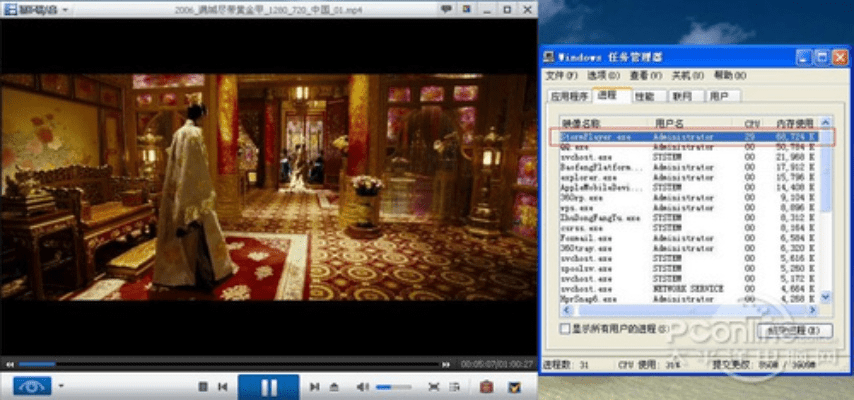Screen dimensions: 854x400
Task: Expand the dropdown arrow beside eye button
Action: tap(61, 386)
